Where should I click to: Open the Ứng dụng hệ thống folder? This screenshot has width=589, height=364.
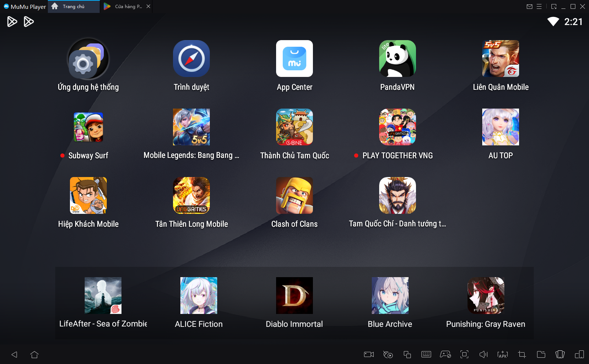click(x=88, y=59)
